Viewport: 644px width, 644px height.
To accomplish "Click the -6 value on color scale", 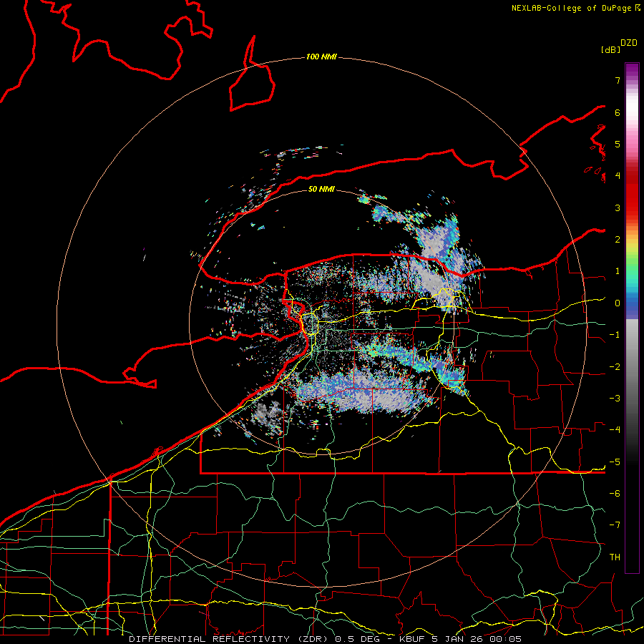I will (x=615, y=494).
